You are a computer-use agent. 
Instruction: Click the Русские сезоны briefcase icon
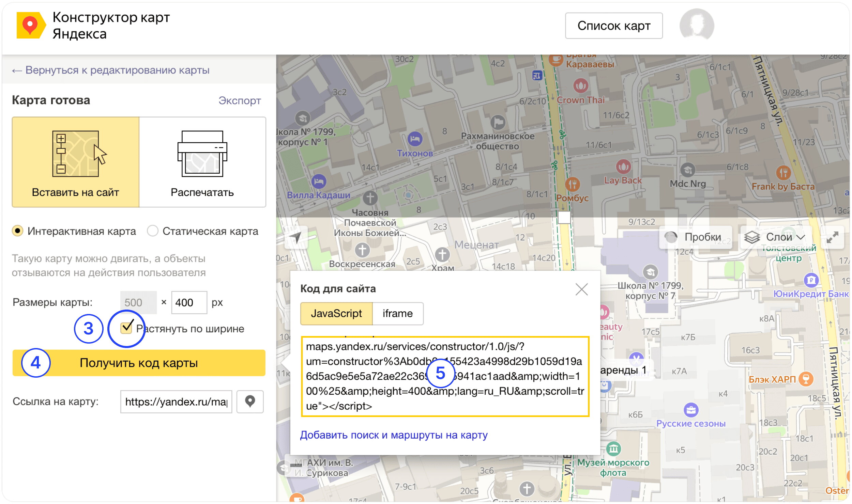pyautogui.click(x=691, y=410)
